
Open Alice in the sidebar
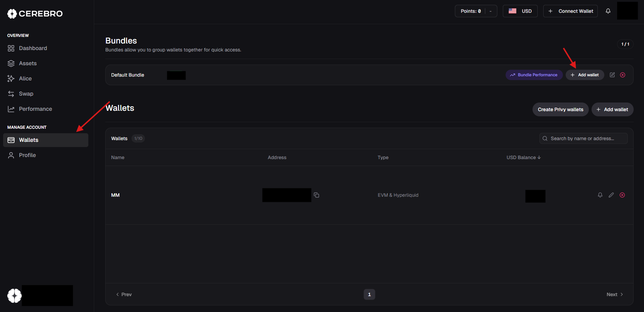pos(25,79)
